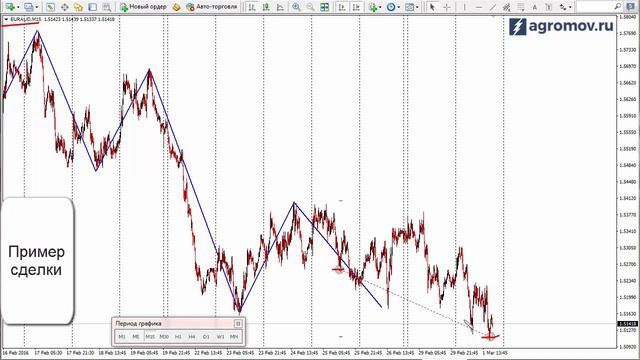Expand the Indicators dropdown arrow
The image size is (640, 360).
pyautogui.click(x=380, y=7)
